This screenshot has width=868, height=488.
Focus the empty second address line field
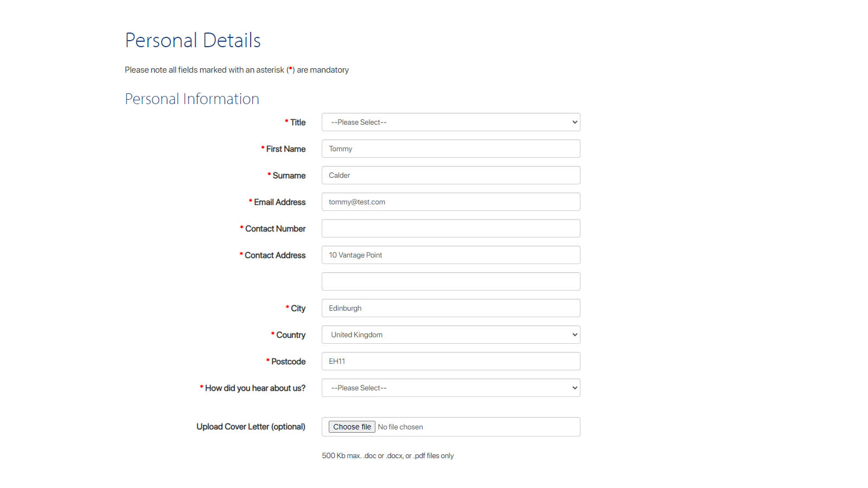(450, 281)
